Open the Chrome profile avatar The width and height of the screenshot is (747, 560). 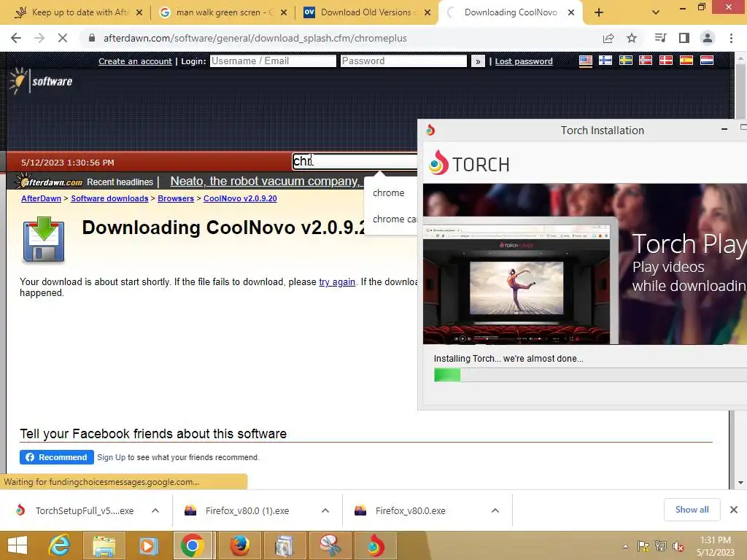coord(708,38)
